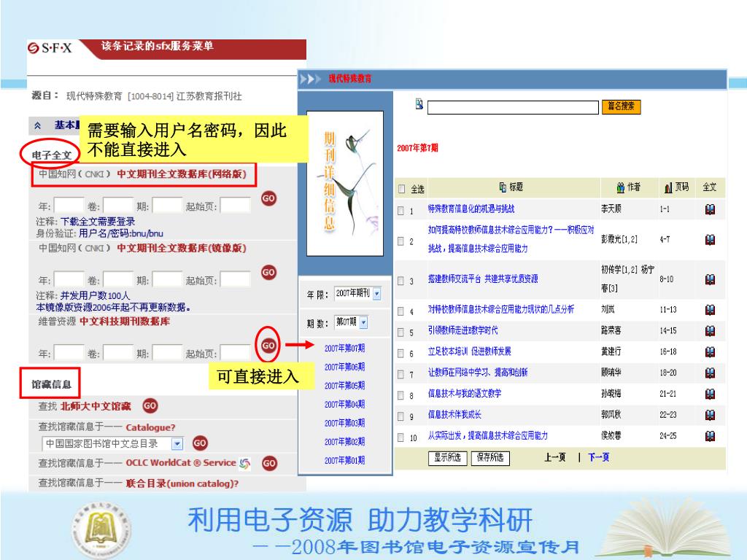Open full text icon for article by 刘岚

[710, 310]
